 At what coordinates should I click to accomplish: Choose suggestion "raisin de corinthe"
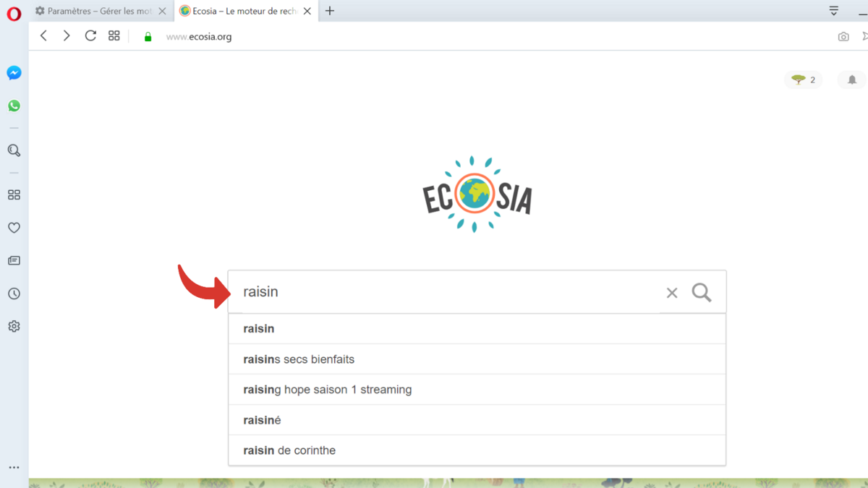tap(477, 450)
